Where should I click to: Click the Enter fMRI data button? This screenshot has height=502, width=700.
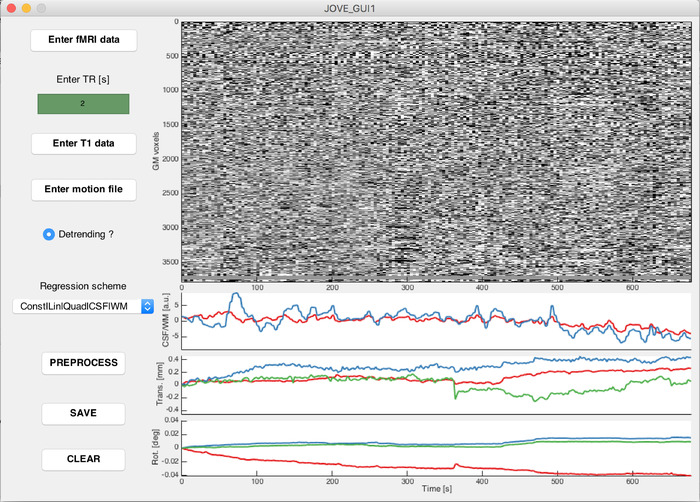(83, 39)
